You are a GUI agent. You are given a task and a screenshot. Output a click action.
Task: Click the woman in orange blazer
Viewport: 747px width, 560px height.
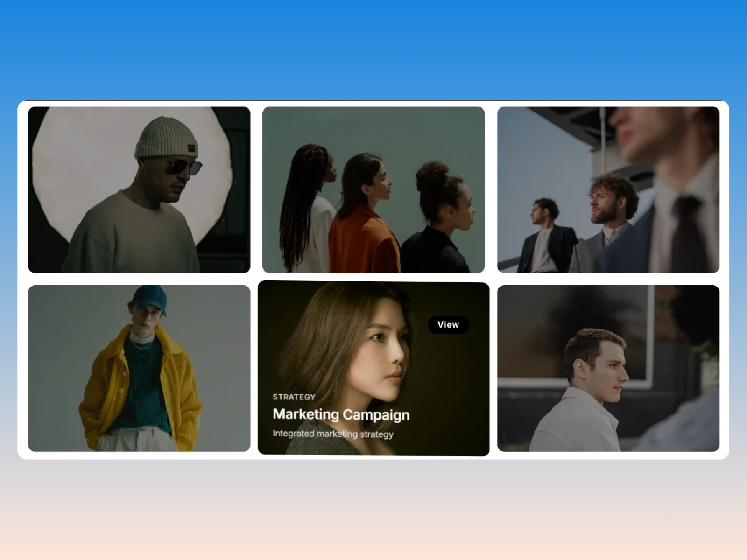[x=363, y=215]
